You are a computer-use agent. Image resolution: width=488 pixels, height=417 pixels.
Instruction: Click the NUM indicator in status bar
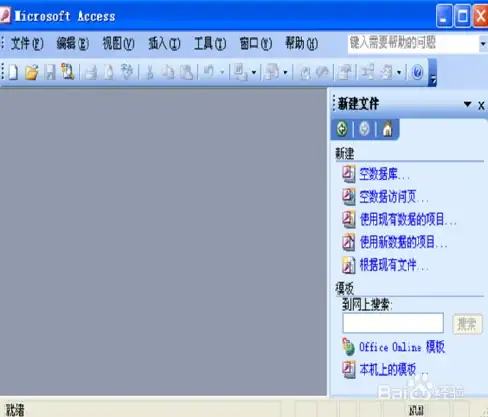(x=416, y=410)
